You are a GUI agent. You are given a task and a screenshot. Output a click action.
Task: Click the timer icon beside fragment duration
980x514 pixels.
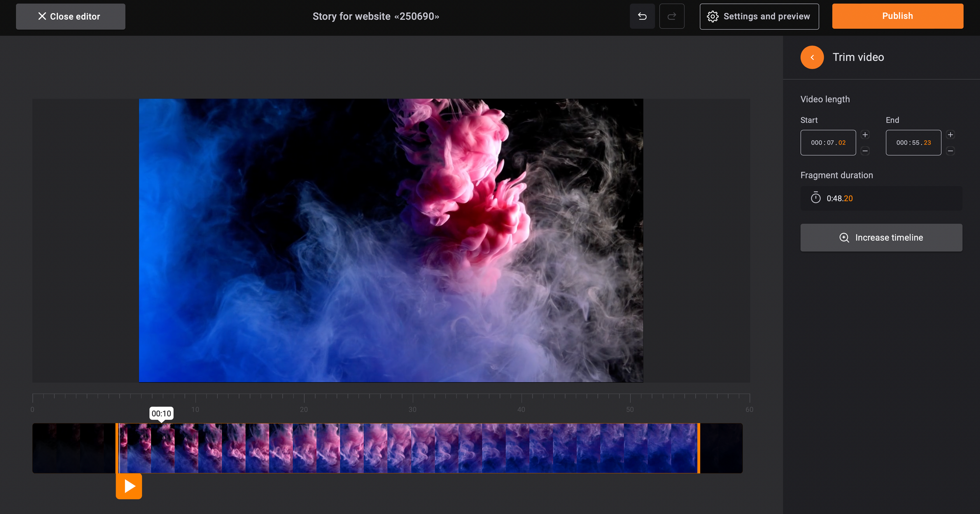point(815,198)
